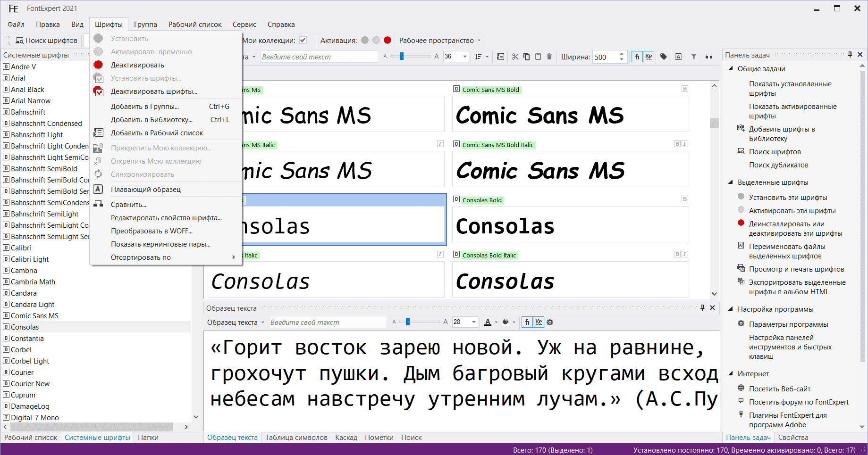Open the text color dropdown arrow
This screenshot has width=868, height=455.
pos(496,323)
